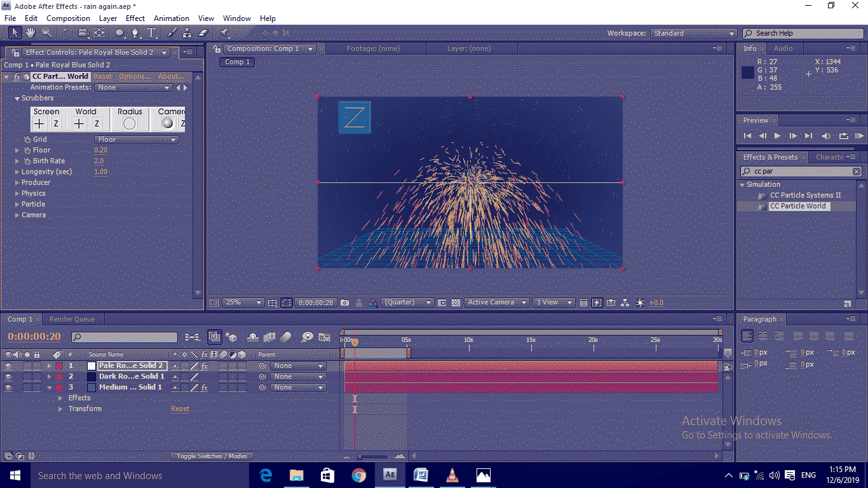Screen dimensions: 868x488
Task: Expand the Physics property group
Action: pyautogui.click(x=17, y=194)
